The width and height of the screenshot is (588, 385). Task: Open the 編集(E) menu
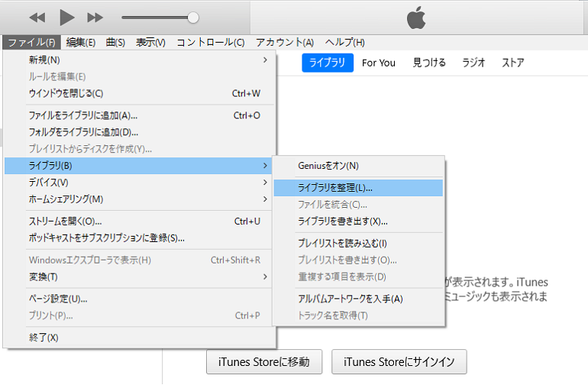tap(81, 43)
